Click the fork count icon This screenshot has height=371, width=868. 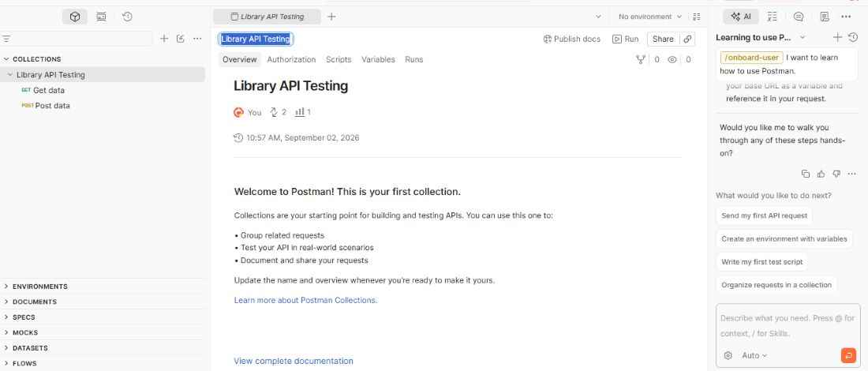click(641, 59)
